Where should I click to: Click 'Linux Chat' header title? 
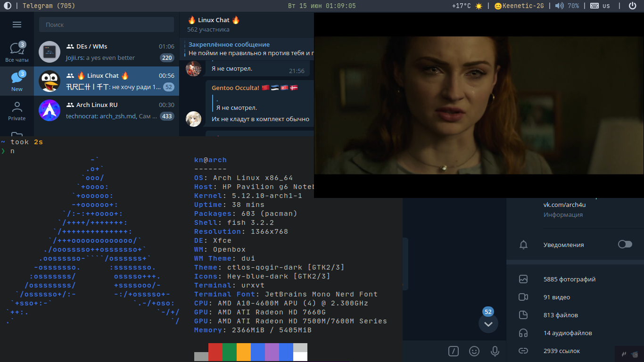214,20
